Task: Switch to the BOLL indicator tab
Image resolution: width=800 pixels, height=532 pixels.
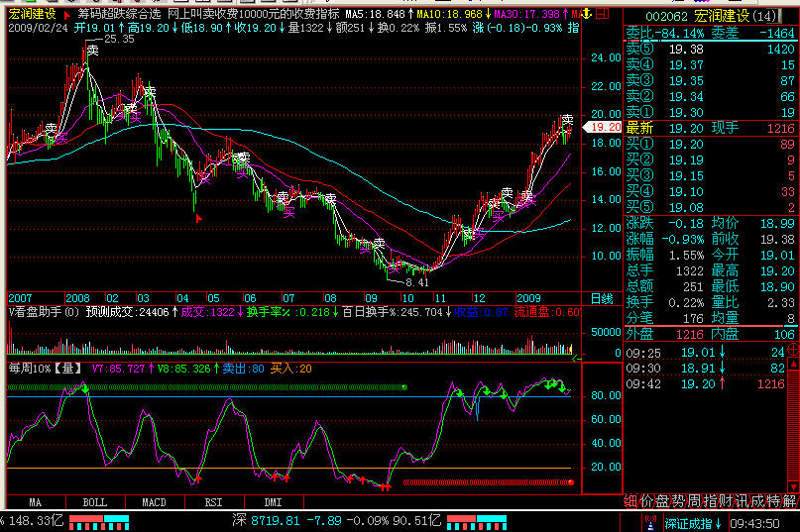Action: (x=95, y=502)
